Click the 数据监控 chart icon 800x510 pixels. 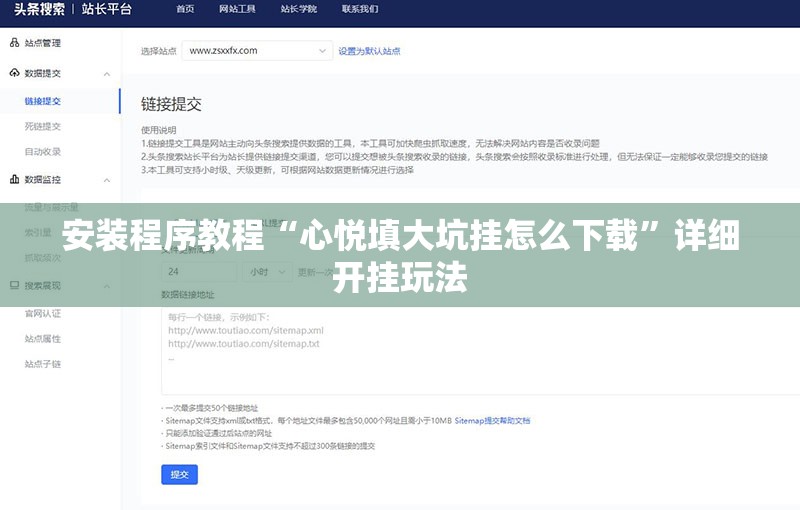click(14, 179)
